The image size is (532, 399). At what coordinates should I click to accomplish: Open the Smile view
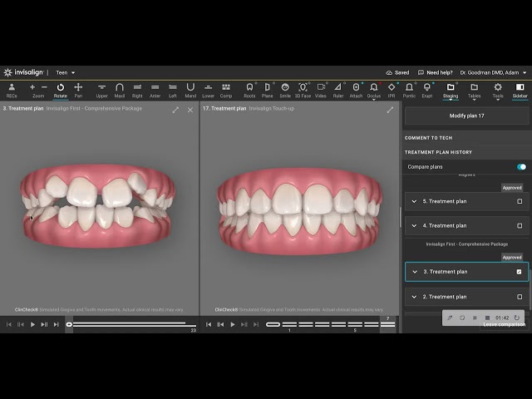285,91
